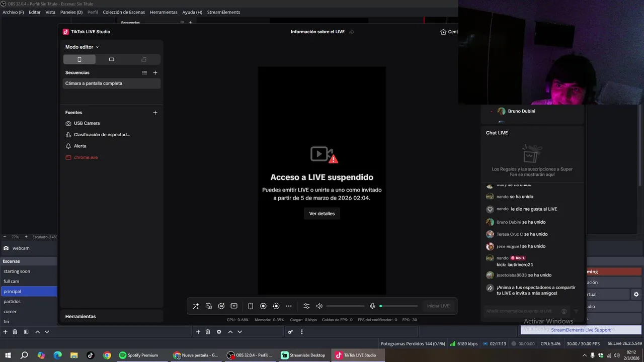Adjust the microphone level slider
Screen dimensions: 644x362
(x=398, y=306)
